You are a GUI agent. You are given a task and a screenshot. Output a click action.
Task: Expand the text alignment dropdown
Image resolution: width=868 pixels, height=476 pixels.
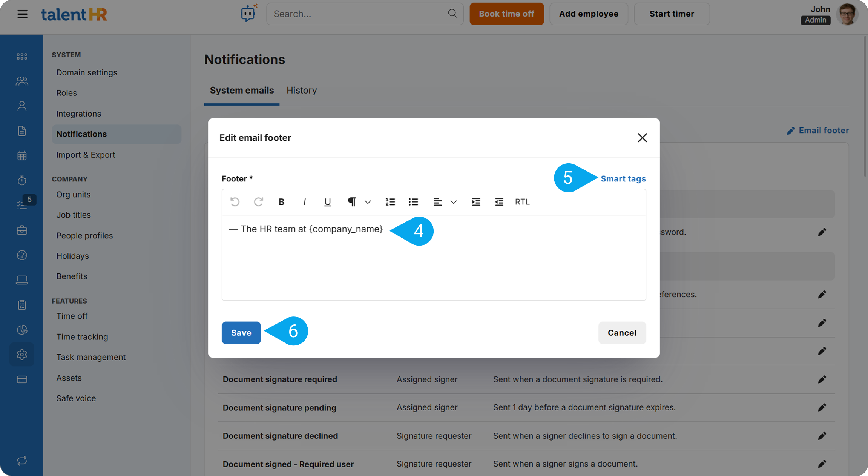454,202
